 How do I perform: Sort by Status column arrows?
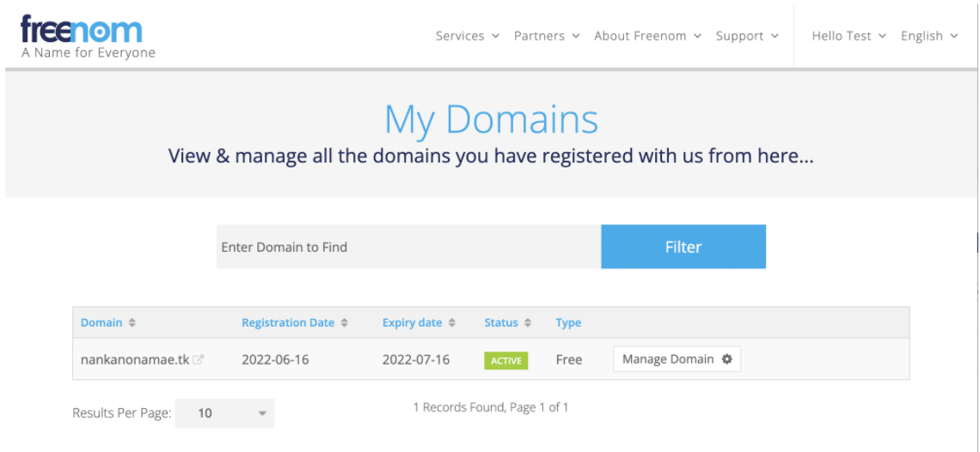click(x=528, y=323)
